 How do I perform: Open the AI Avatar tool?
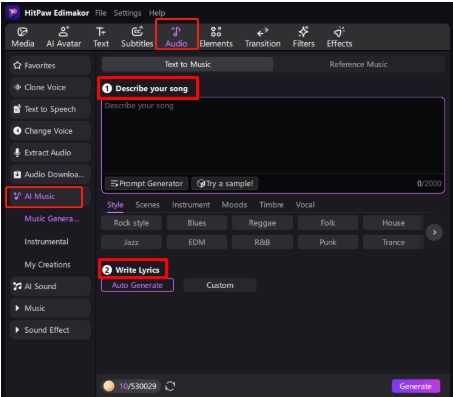[x=64, y=37]
